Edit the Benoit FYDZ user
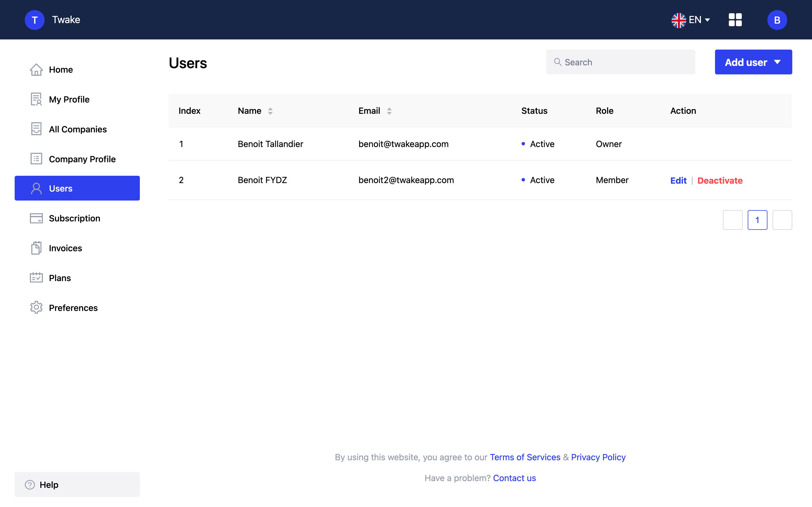 pyautogui.click(x=678, y=180)
